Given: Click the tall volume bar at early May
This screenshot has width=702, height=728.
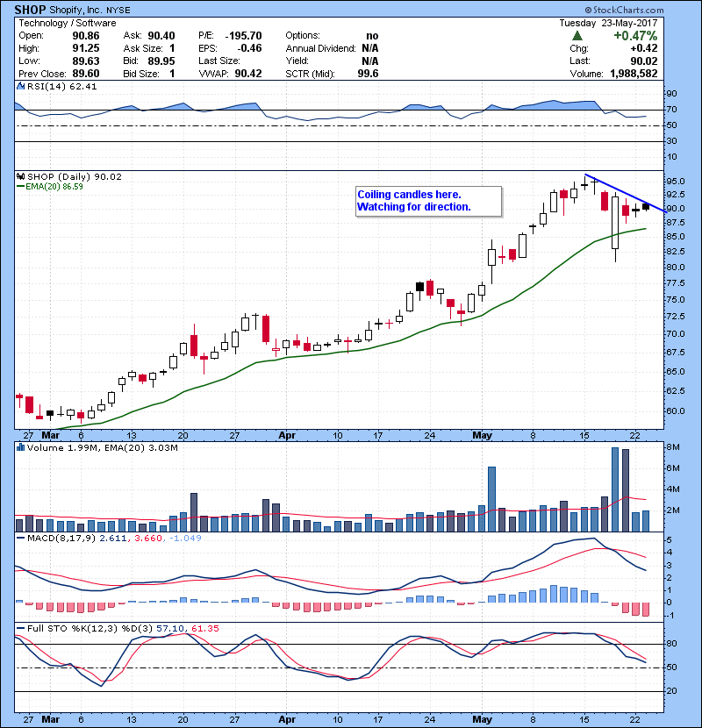Looking at the screenshot, I should 491,499.
